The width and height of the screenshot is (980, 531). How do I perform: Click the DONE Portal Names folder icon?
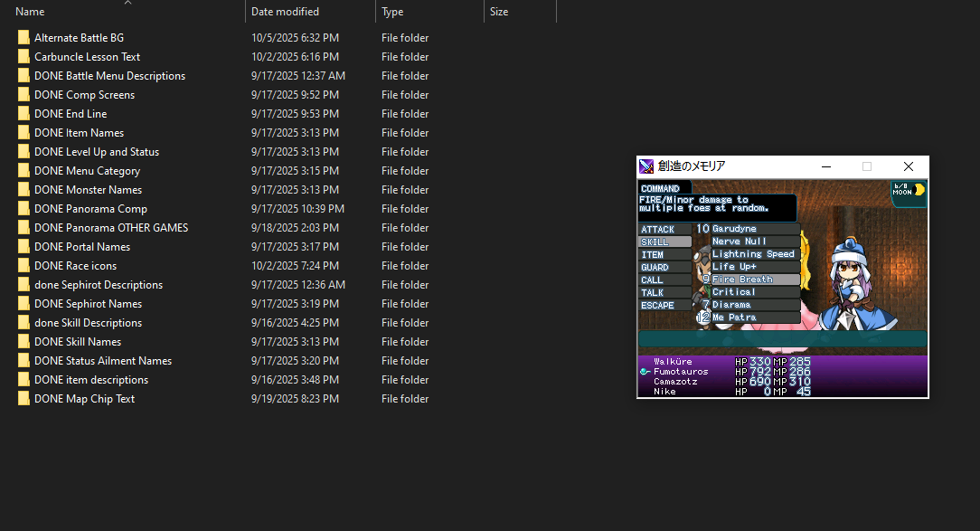pos(24,246)
